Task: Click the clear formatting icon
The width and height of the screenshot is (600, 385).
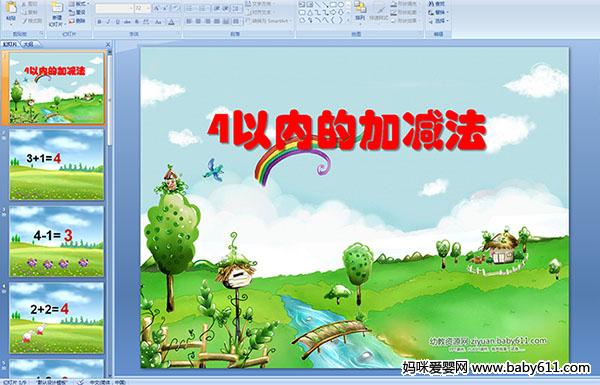Action: coord(175,8)
